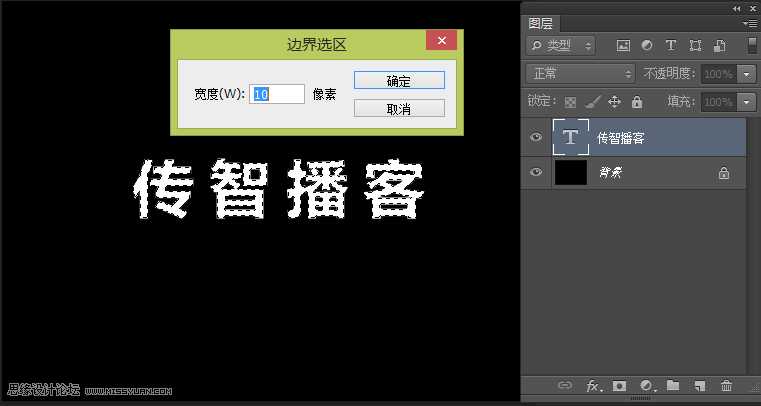Filter layers by type (T) layers
Viewport: 761px width, 406px height.
pos(670,45)
